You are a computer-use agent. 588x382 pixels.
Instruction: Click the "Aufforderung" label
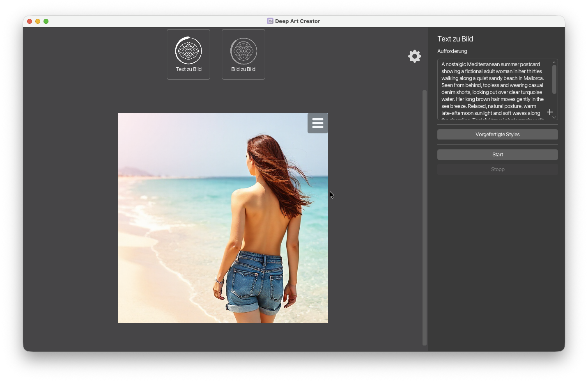point(452,51)
